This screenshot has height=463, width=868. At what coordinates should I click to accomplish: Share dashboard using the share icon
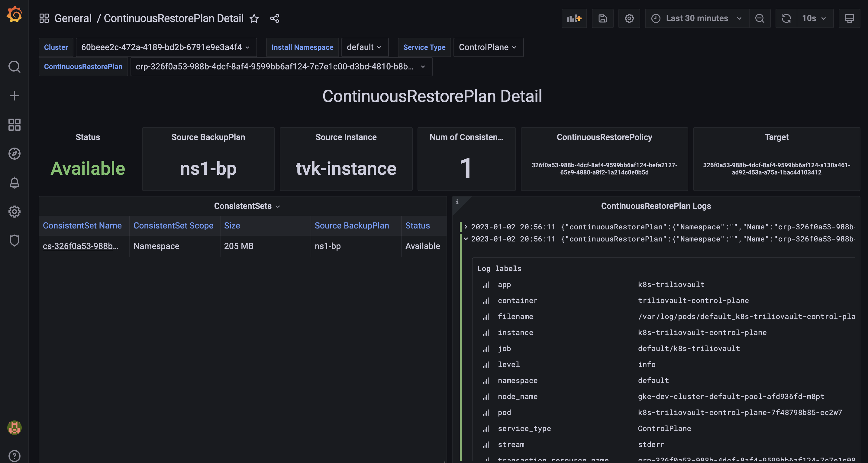pyautogui.click(x=275, y=18)
